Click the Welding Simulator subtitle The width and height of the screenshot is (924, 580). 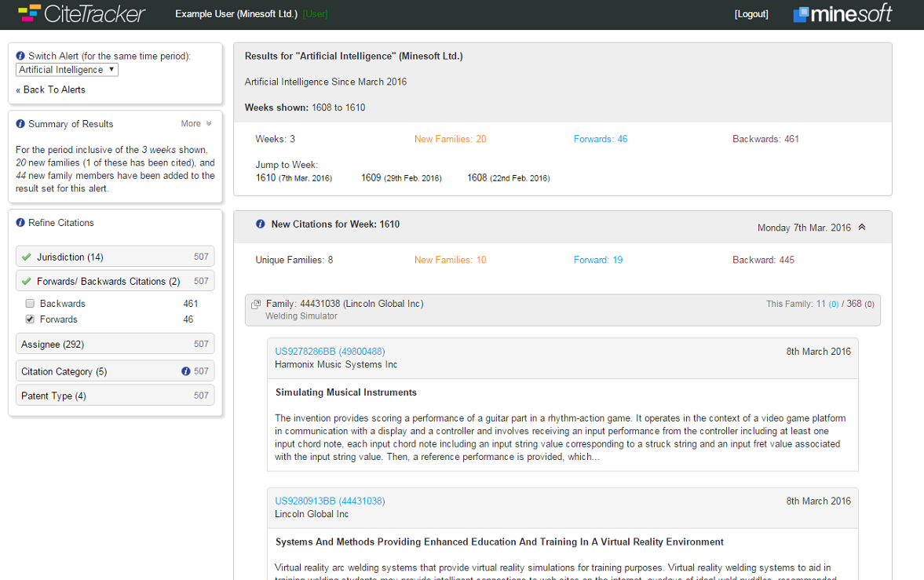[301, 316]
